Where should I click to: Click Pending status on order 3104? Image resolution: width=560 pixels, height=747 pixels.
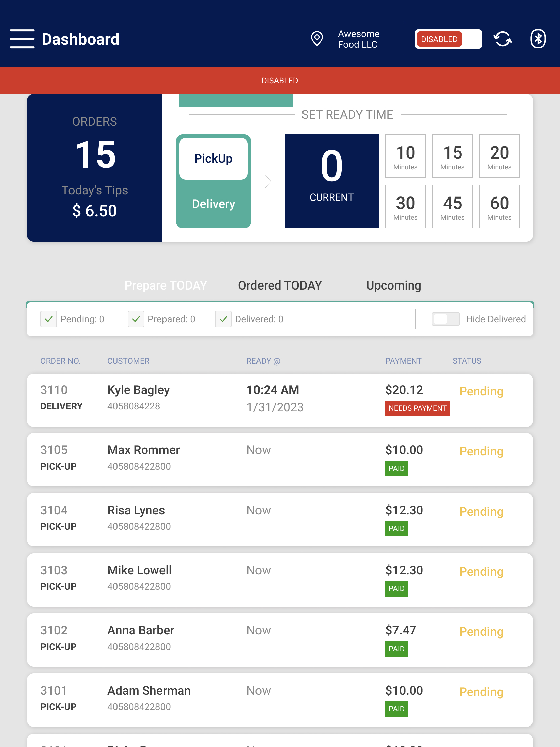point(481,512)
